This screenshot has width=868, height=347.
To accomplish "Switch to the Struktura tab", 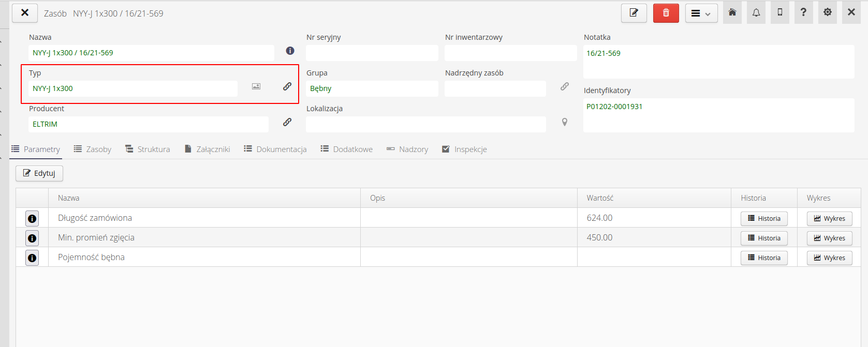I will coord(148,149).
